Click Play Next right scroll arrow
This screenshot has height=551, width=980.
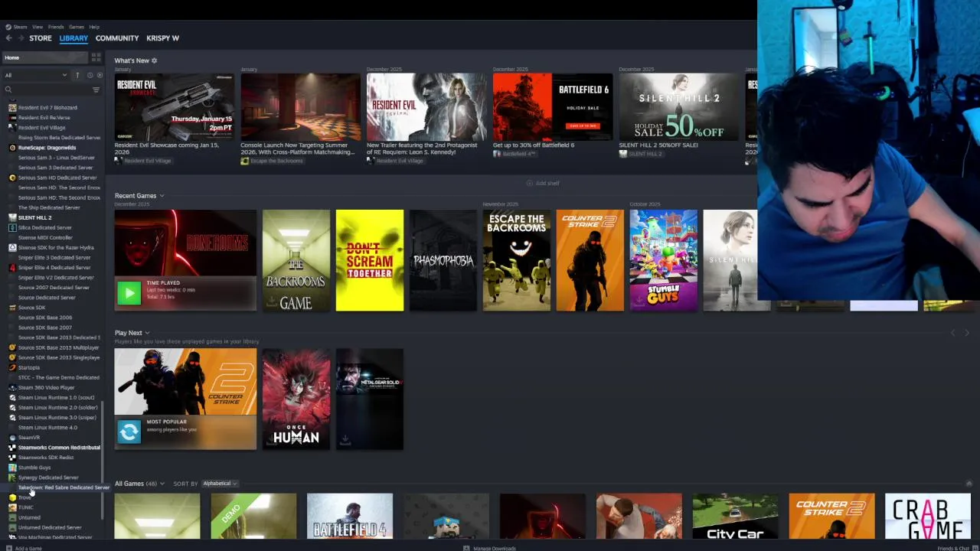pyautogui.click(x=967, y=333)
